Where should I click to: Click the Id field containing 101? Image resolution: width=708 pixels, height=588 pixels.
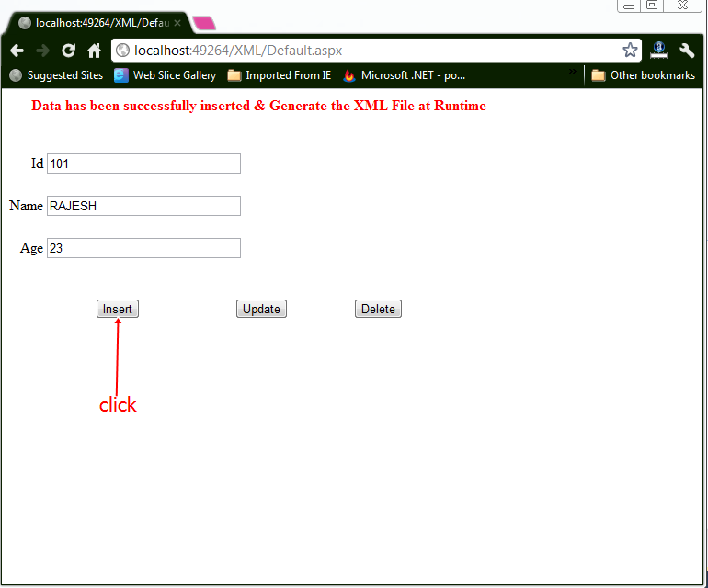143,164
